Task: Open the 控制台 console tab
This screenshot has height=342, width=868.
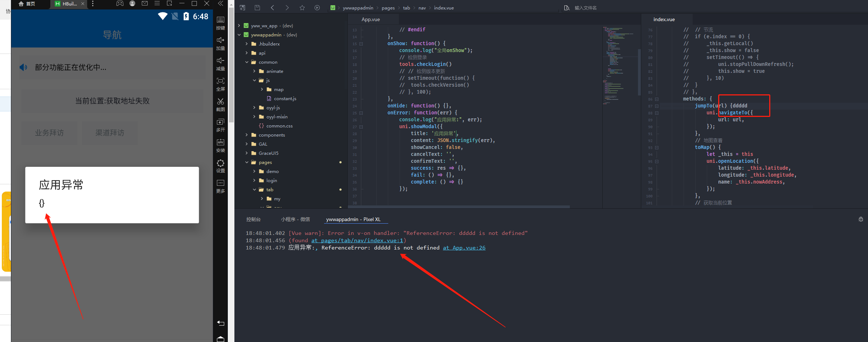Action: click(x=253, y=219)
